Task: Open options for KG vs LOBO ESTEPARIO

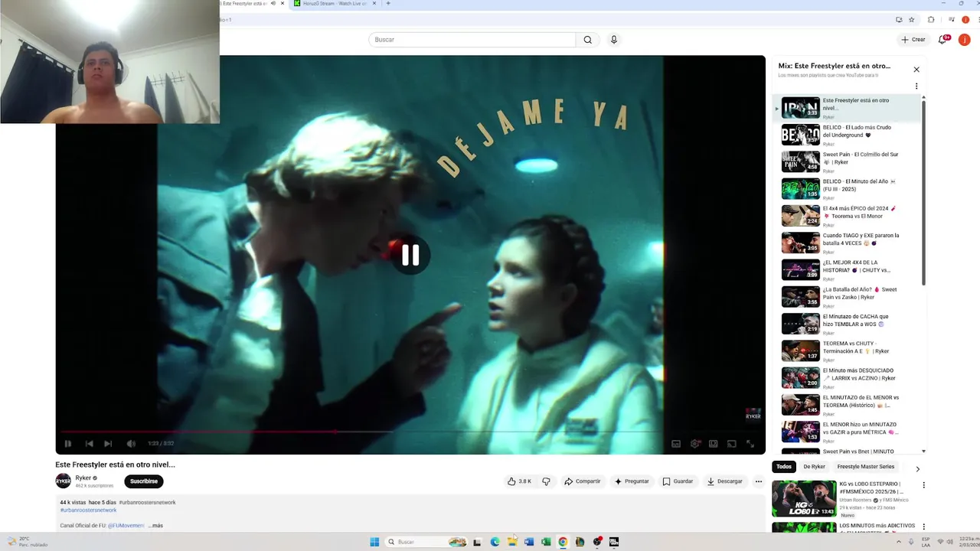Action: [923, 485]
